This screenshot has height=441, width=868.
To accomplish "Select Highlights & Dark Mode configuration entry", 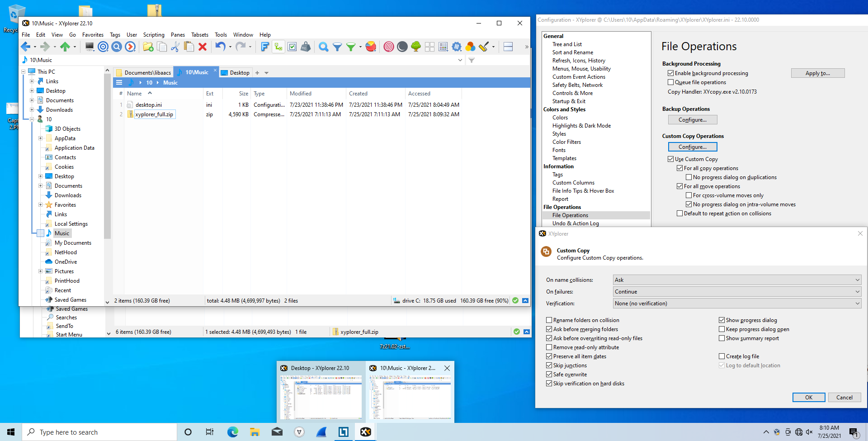I will click(x=581, y=126).
